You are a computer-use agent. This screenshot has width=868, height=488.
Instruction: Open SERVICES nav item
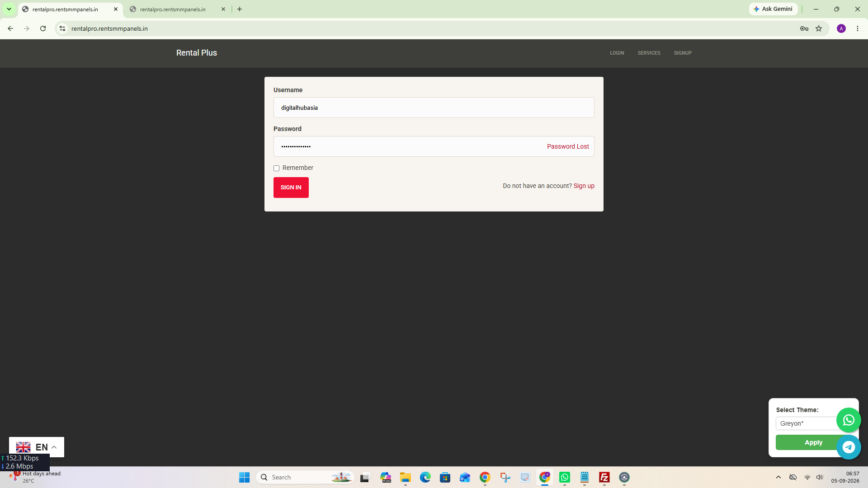(x=649, y=53)
